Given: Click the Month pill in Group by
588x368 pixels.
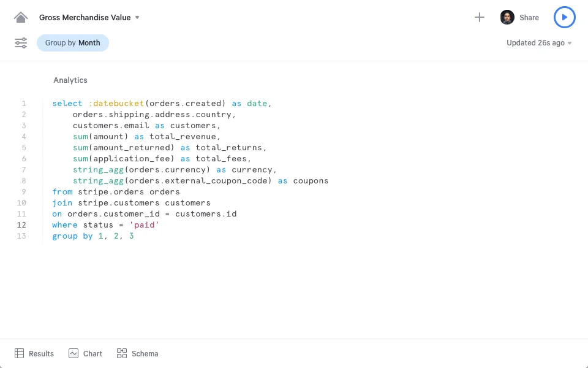Looking at the screenshot, I should click(x=89, y=43).
